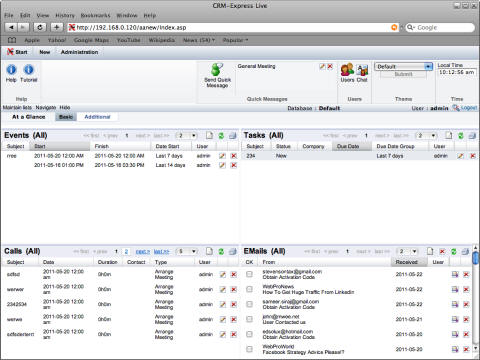Expand the News bookmarks folder
Image resolution: width=480 pixels, height=360 pixels.
click(199, 40)
